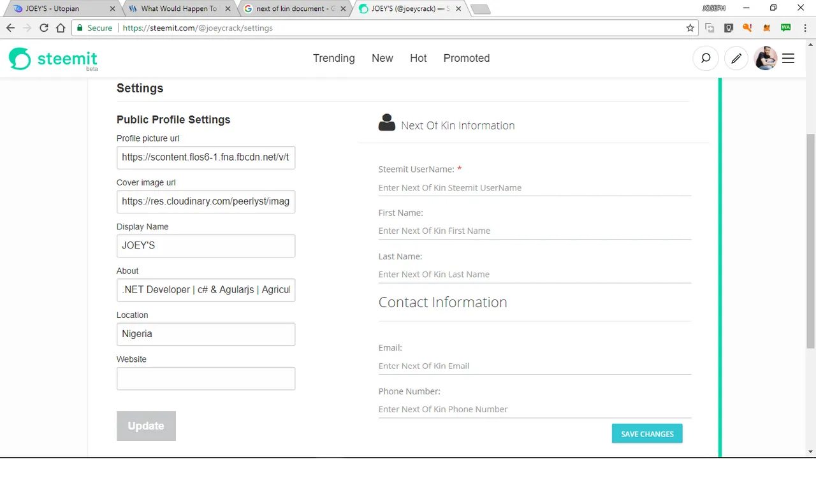Open a new browser tab

(x=480, y=9)
